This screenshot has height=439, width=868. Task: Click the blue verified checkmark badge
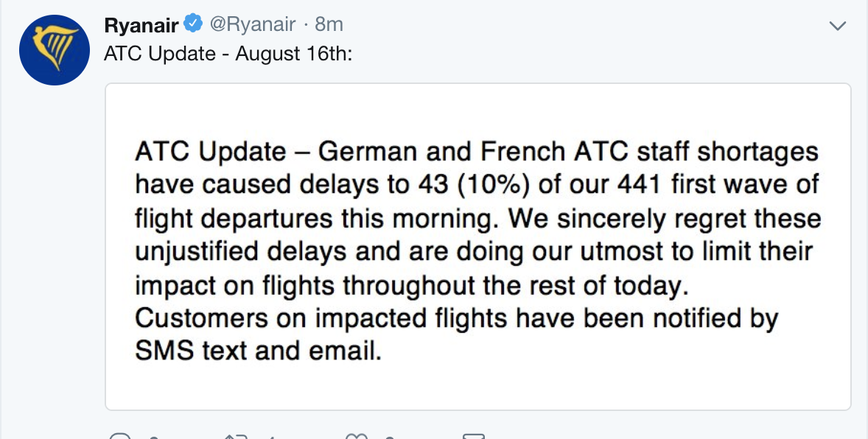point(193,24)
